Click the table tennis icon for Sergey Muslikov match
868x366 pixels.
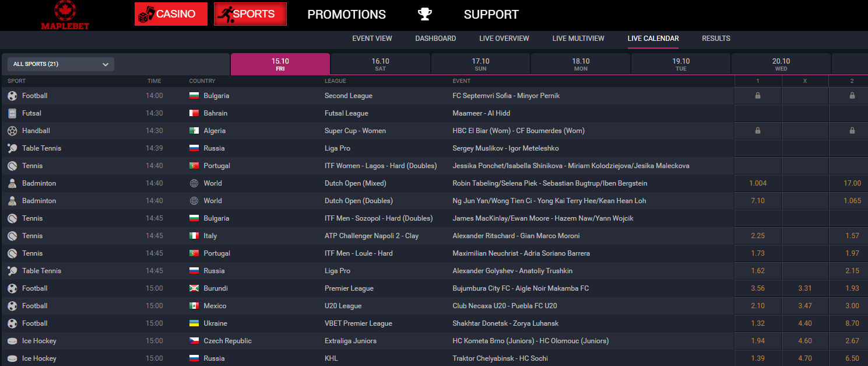click(x=12, y=148)
